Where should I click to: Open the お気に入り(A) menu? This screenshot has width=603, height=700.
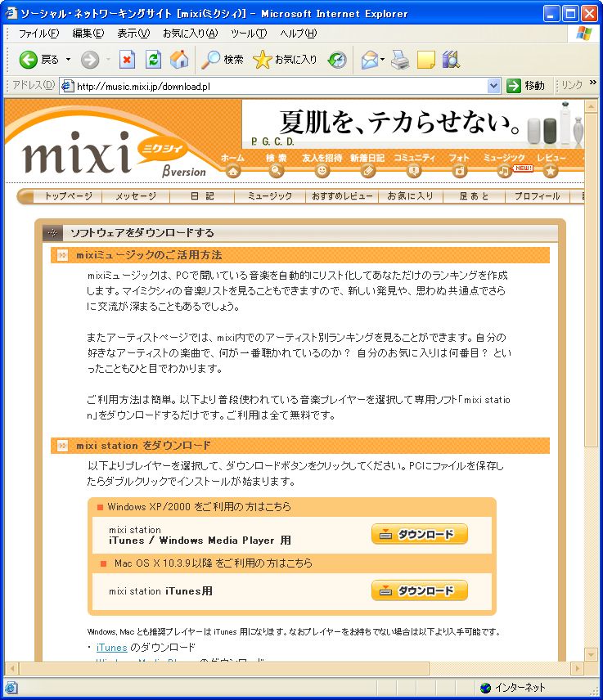[x=191, y=34]
